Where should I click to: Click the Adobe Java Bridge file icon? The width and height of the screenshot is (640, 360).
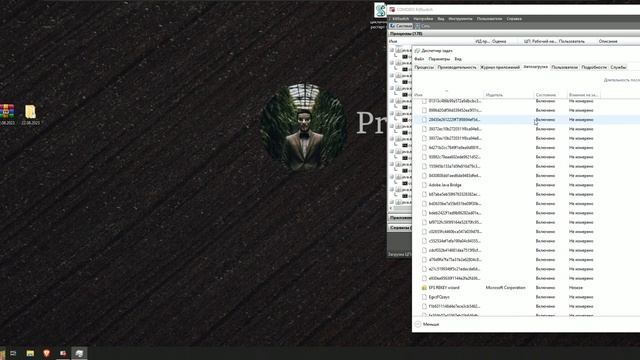pyautogui.click(x=424, y=185)
